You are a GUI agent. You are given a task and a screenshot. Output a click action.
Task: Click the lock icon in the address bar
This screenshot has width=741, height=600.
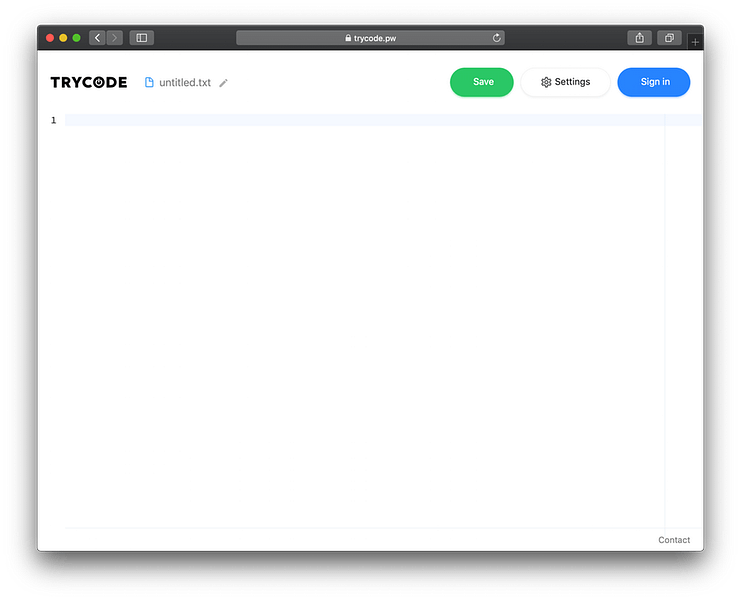(x=348, y=38)
